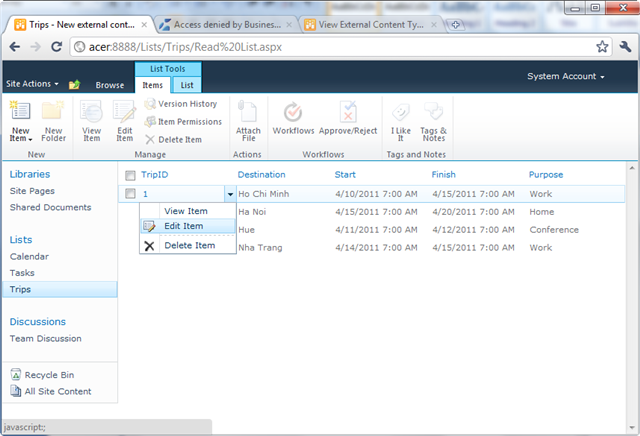Click the View Item ribbon icon
The height and width of the screenshot is (436, 640).
click(91, 111)
